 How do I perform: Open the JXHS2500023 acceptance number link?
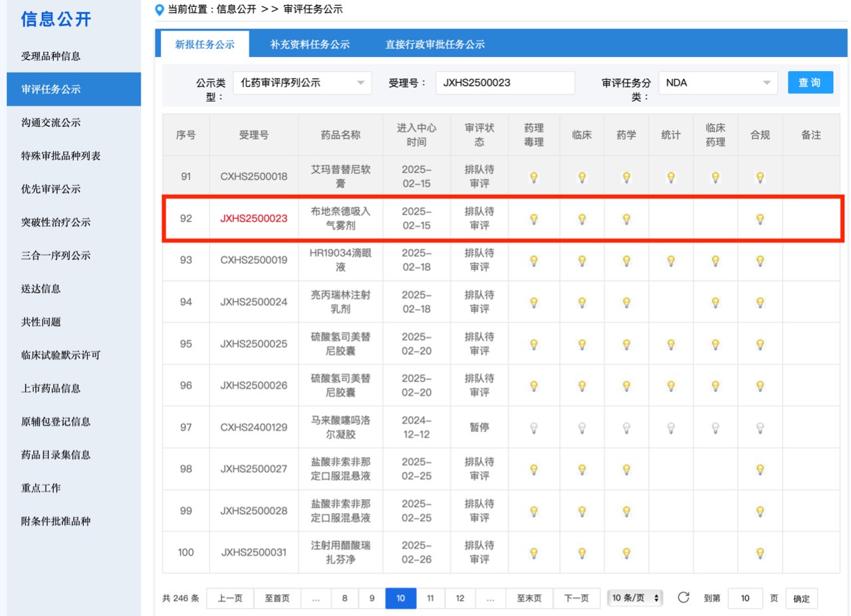pyautogui.click(x=254, y=219)
